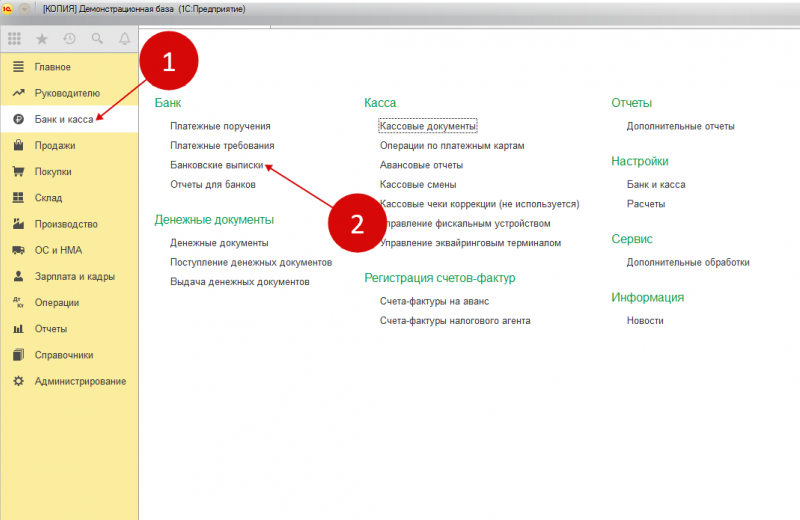The height and width of the screenshot is (520, 800).
Task: Open Авансовые отчеты link
Action: pos(421,165)
